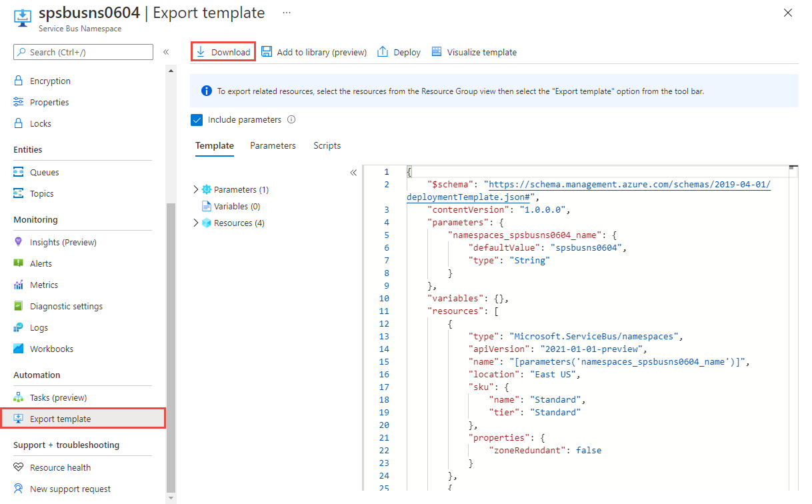Image resolution: width=812 pixels, height=504 pixels.
Task: Open the ellipsis more options menu
Action: click(x=287, y=13)
